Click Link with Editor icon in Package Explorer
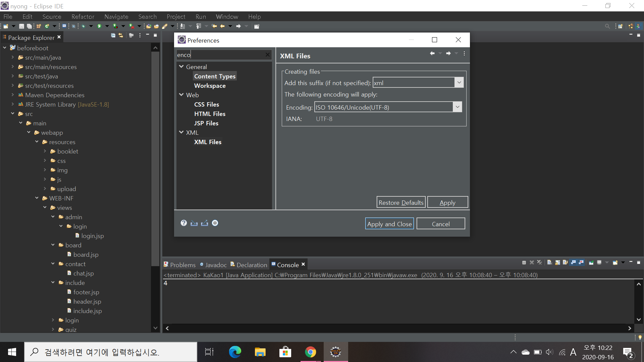The height and width of the screenshot is (362, 644). pos(121,35)
